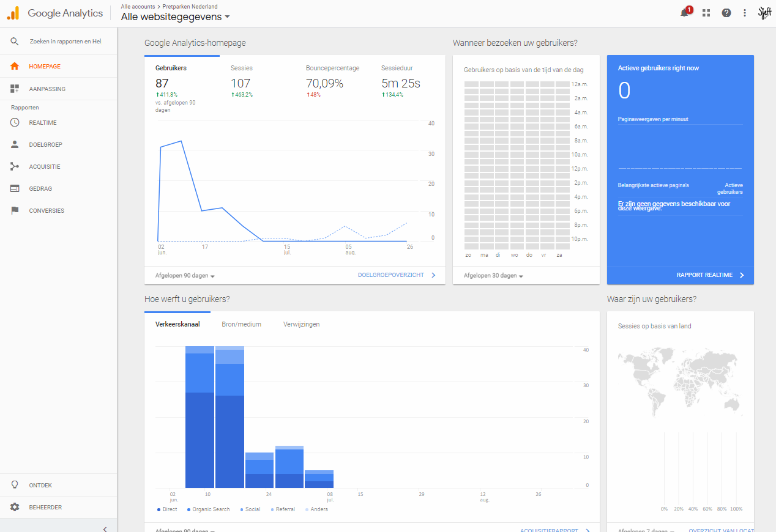This screenshot has width=776, height=532.
Task: Click the Acquisitie branching icon
Action: coord(15,167)
